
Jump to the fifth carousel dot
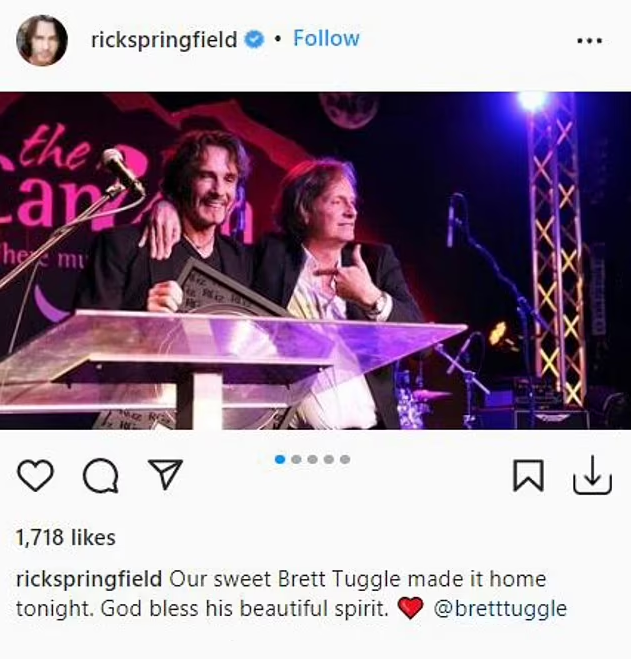click(x=345, y=459)
